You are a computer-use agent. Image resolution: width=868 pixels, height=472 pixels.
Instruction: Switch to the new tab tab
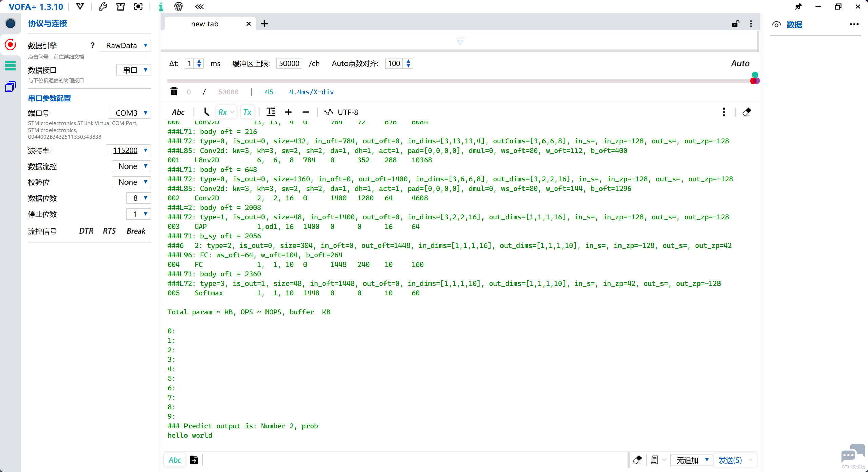205,24
